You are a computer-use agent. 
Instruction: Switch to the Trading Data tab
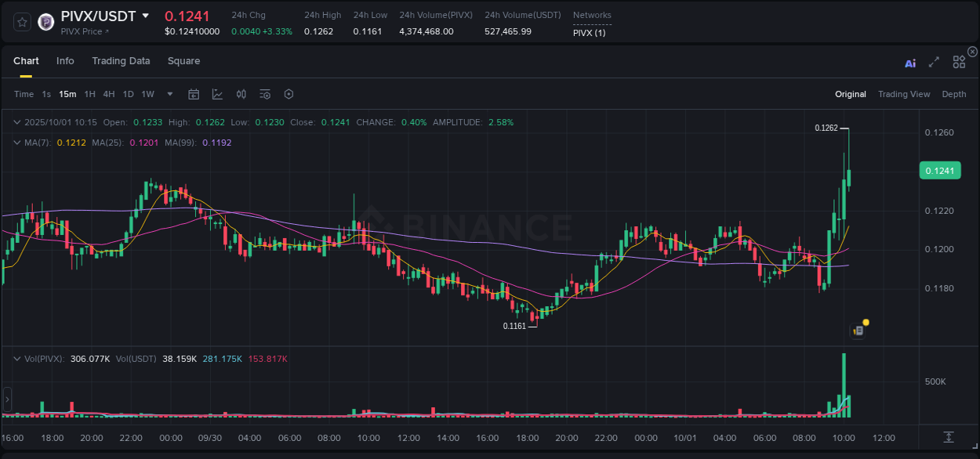[x=121, y=61]
